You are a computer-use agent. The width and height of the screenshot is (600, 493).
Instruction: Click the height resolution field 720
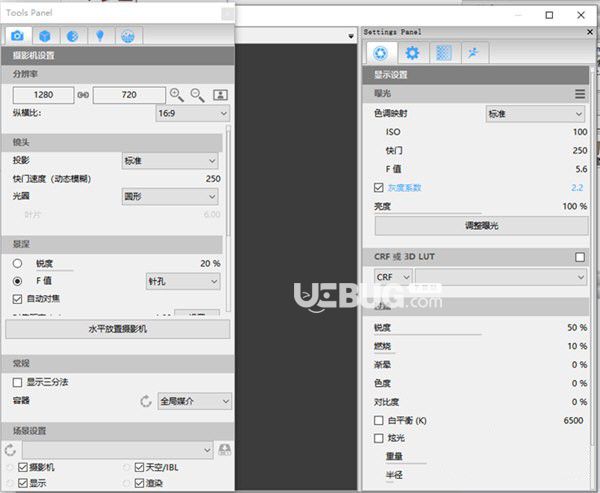[129, 95]
